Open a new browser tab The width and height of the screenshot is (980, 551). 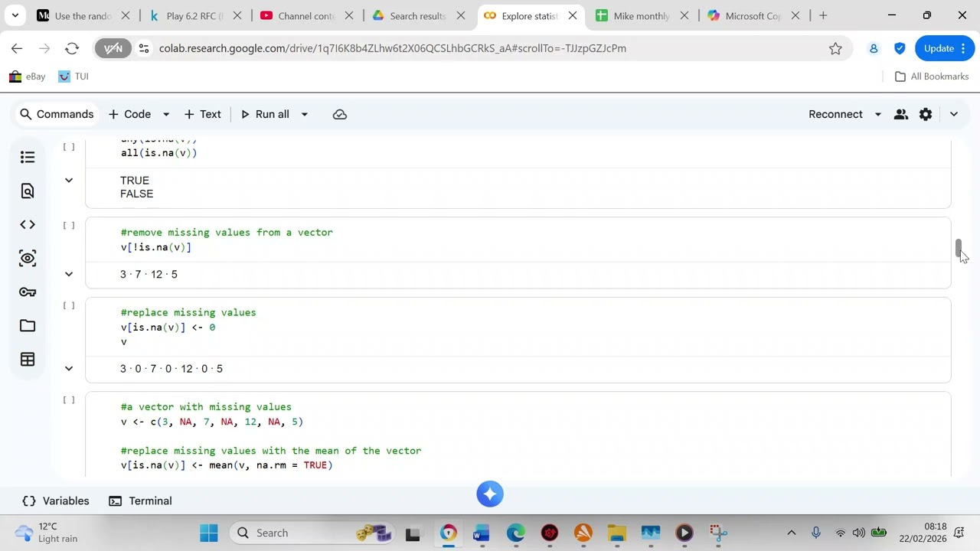click(823, 15)
